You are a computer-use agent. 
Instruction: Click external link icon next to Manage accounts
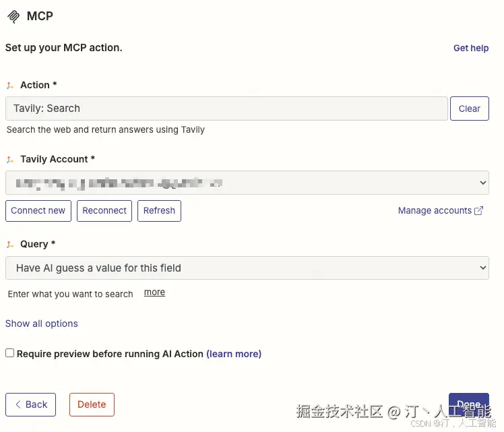pos(479,211)
